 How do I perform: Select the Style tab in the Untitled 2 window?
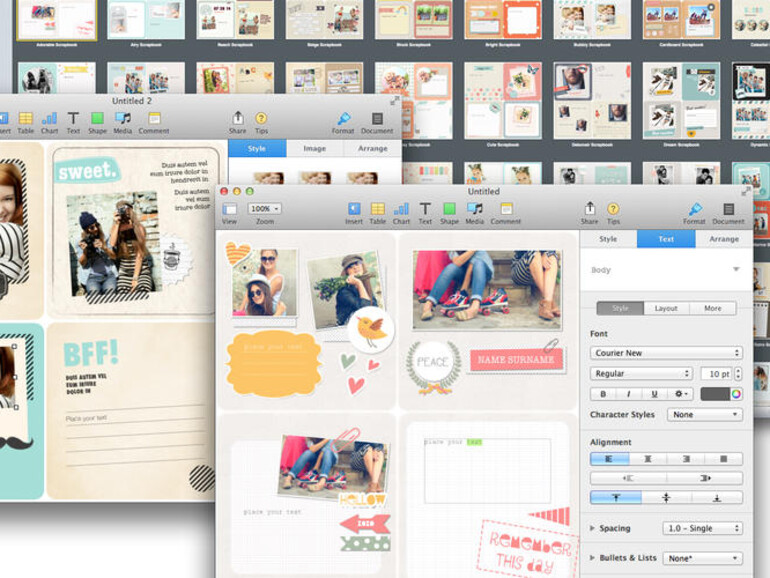tap(257, 148)
